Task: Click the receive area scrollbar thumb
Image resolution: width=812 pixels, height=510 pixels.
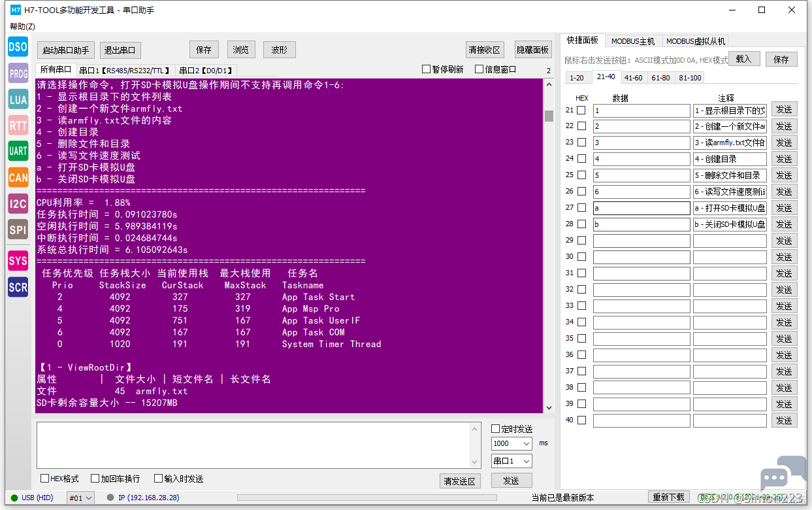Action: coord(549,116)
